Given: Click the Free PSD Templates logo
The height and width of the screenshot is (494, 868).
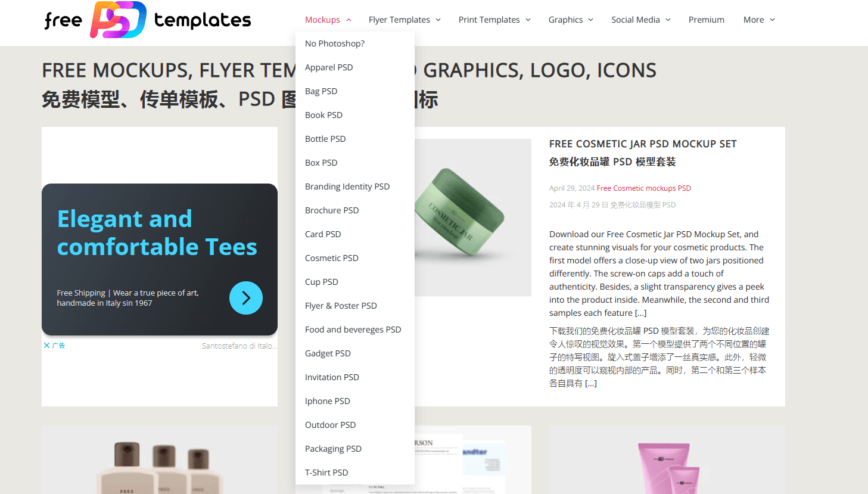Looking at the screenshot, I should pyautogui.click(x=147, y=20).
